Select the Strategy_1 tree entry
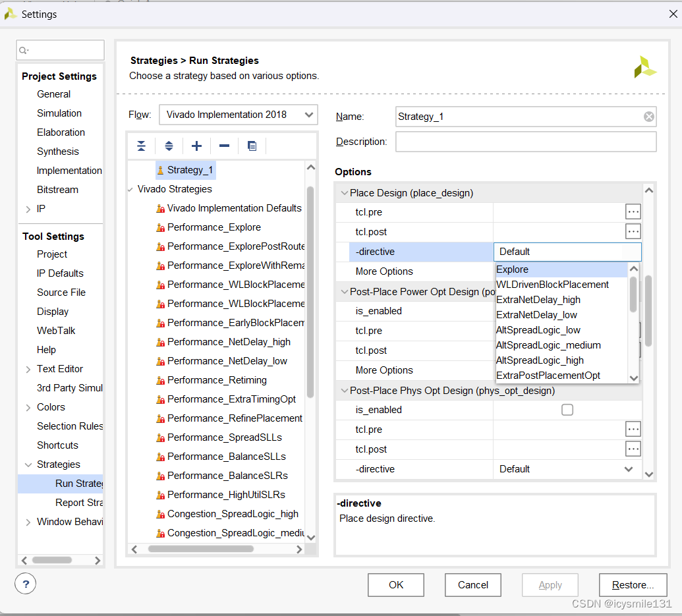 click(x=186, y=170)
